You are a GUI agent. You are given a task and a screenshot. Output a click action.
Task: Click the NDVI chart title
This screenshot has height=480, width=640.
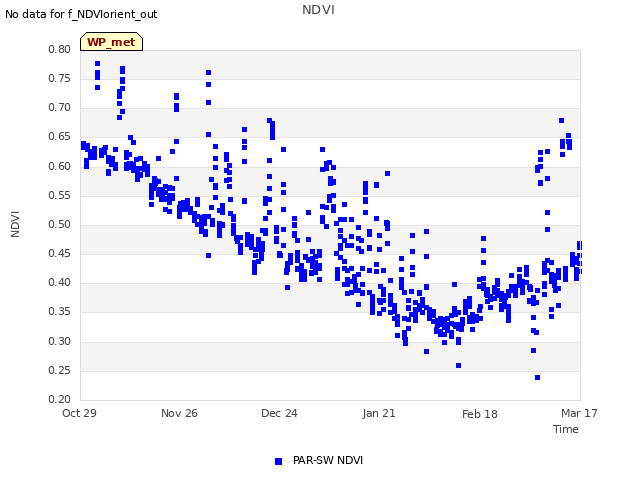click(318, 9)
